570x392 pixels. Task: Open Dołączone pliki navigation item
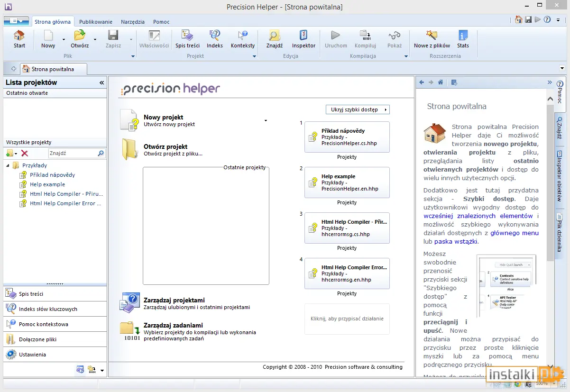55,339
